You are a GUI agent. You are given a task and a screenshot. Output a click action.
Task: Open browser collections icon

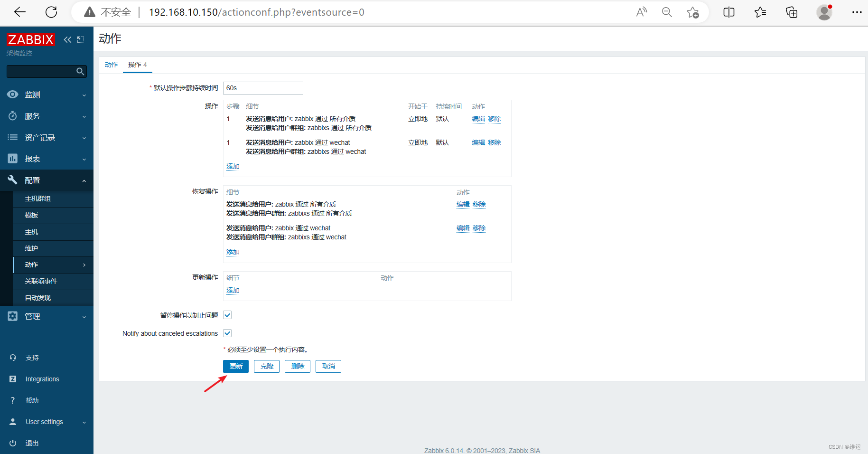pyautogui.click(x=792, y=12)
